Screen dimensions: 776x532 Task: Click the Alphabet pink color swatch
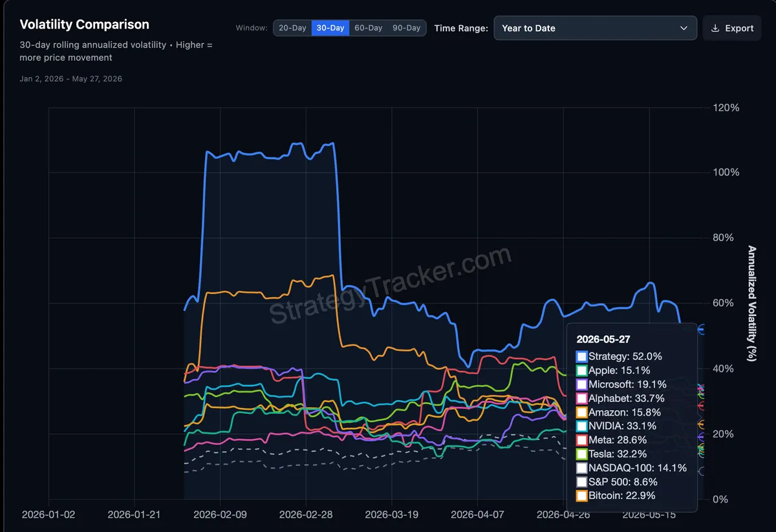tap(581, 398)
